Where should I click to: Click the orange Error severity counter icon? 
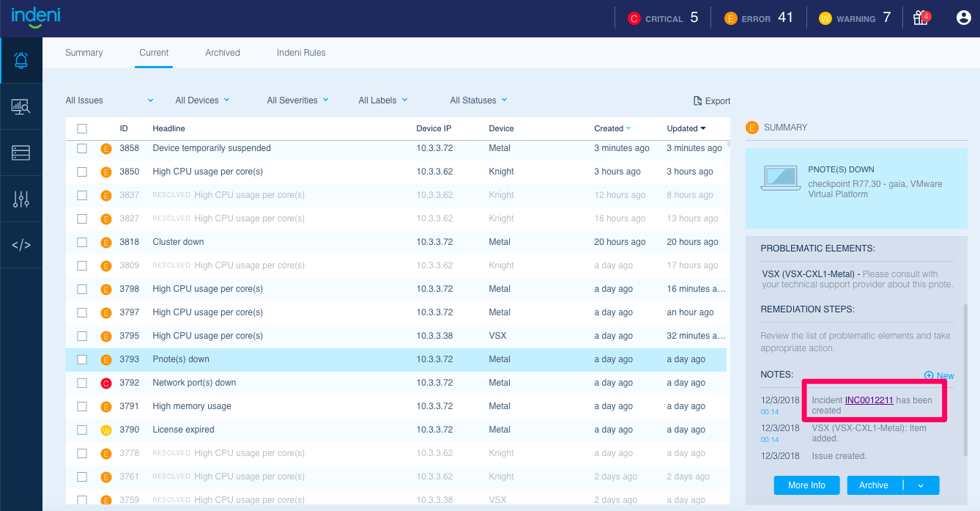click(730, 18)
